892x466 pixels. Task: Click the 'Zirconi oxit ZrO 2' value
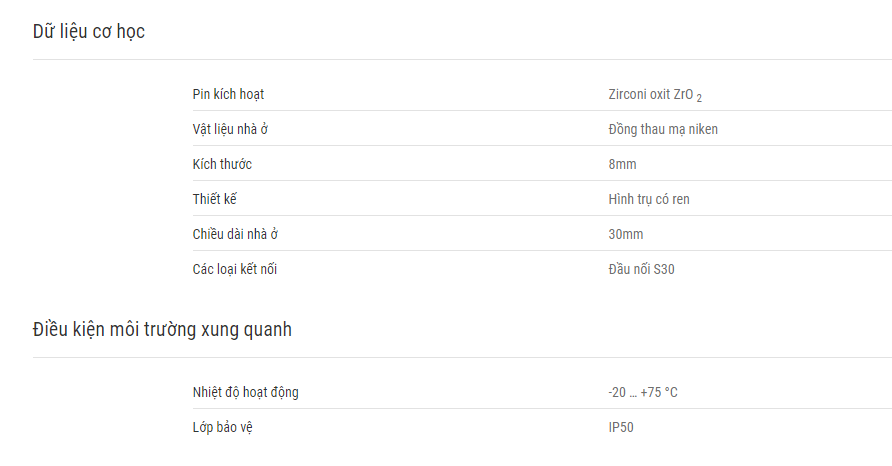click(655, 95)
